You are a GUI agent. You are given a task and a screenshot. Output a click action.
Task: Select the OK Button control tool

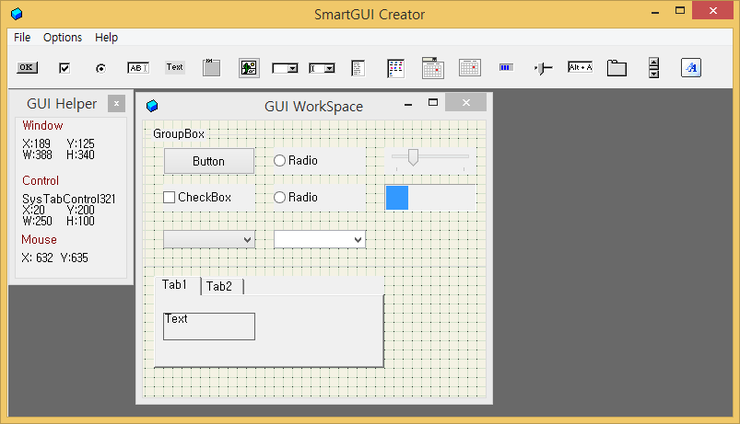27,68
